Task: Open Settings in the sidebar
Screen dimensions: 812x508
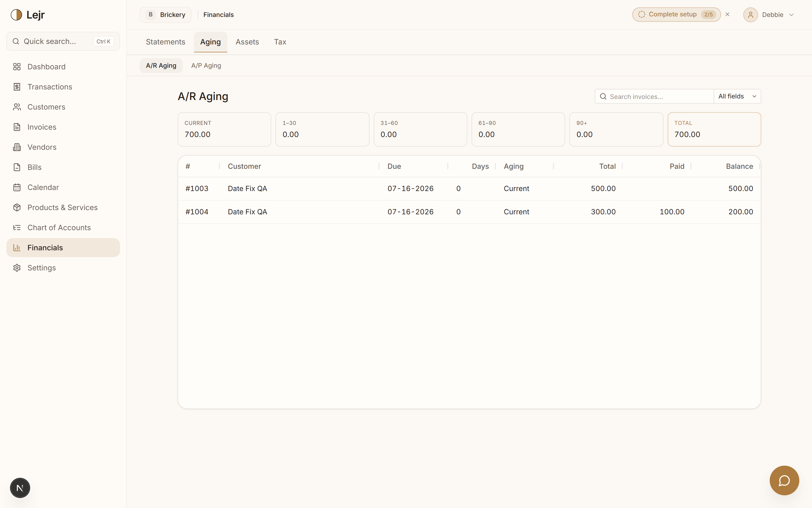Action: (x=63, y=268)
